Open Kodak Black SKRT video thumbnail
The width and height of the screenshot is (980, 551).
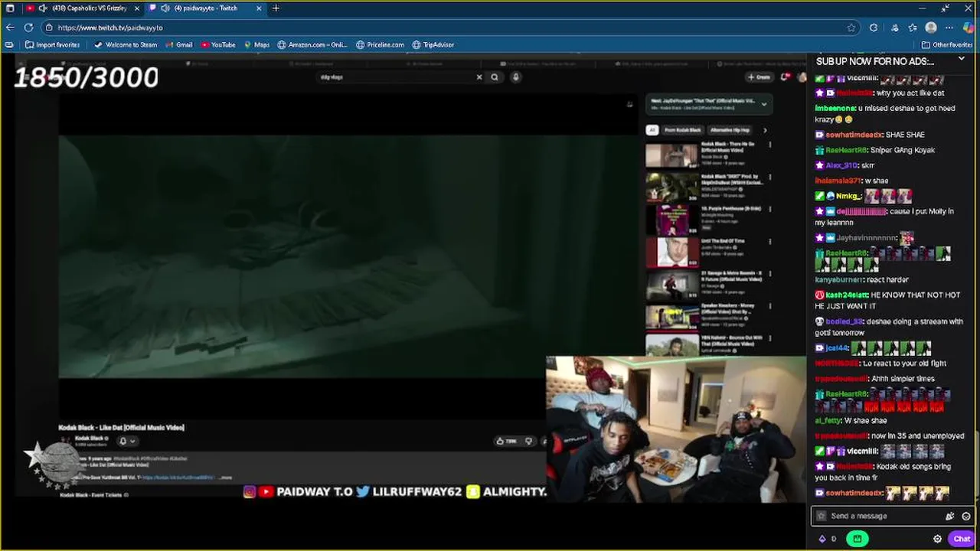(671, 187)
